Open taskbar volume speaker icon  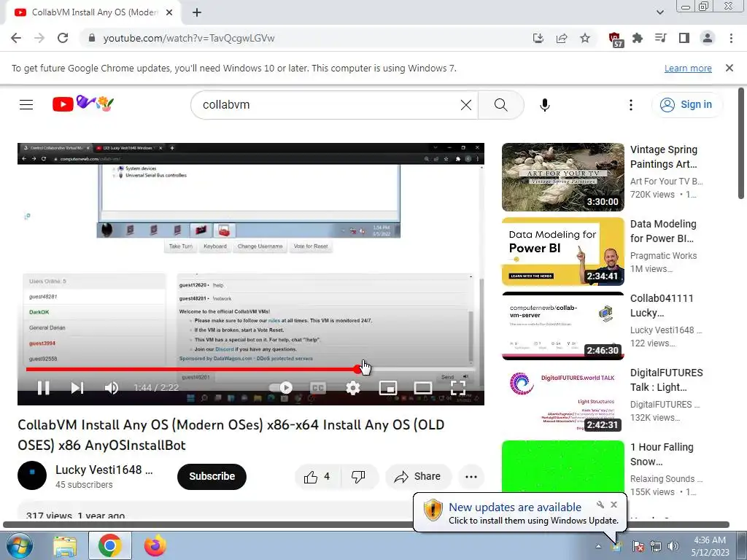(673, 546)
